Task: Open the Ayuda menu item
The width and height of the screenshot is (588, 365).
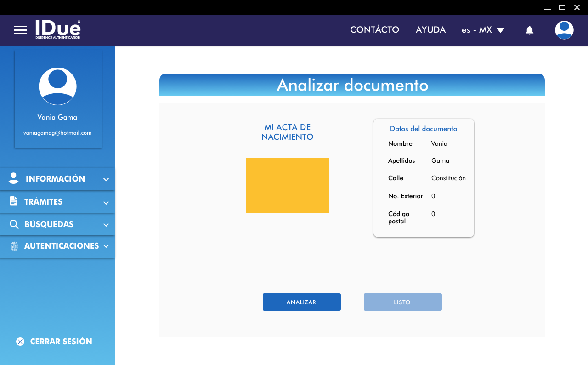Action: (430, 30)
